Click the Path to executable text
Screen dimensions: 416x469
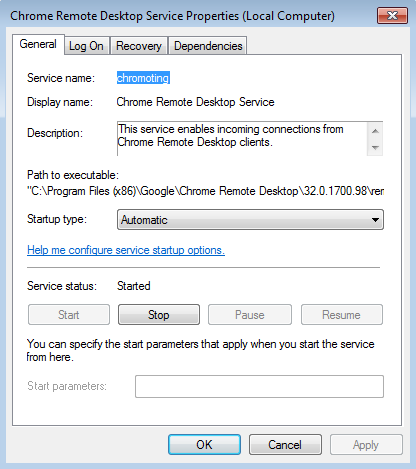point(205,191)
